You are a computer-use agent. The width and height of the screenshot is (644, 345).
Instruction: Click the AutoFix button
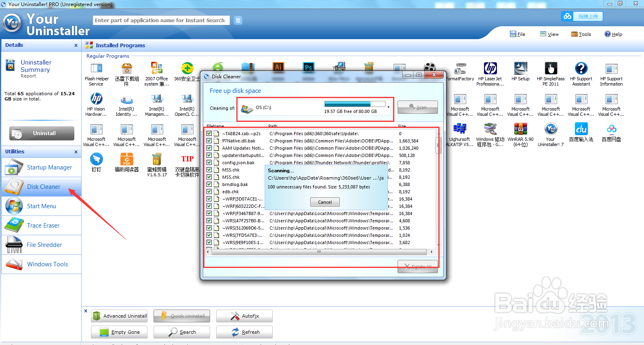tap(244, 316)
